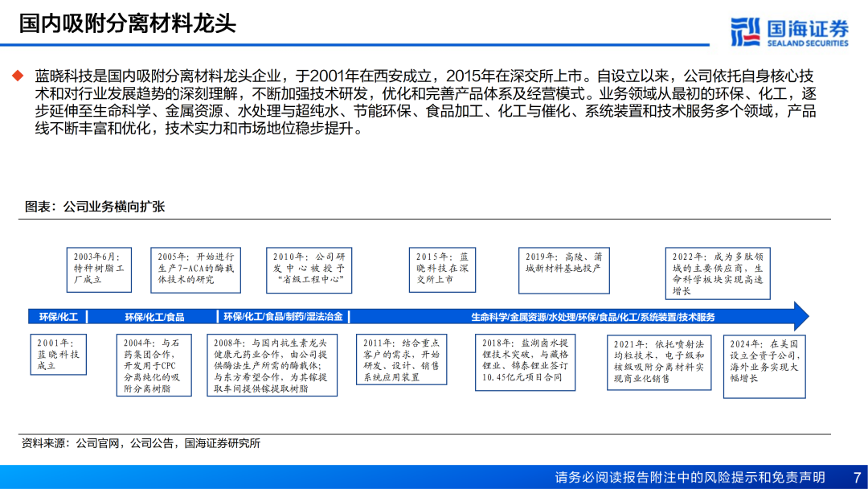This screenshot has height=489, width=868.
Task: Click the orange diamond bullet point
Action: click(x=18, y=76)
